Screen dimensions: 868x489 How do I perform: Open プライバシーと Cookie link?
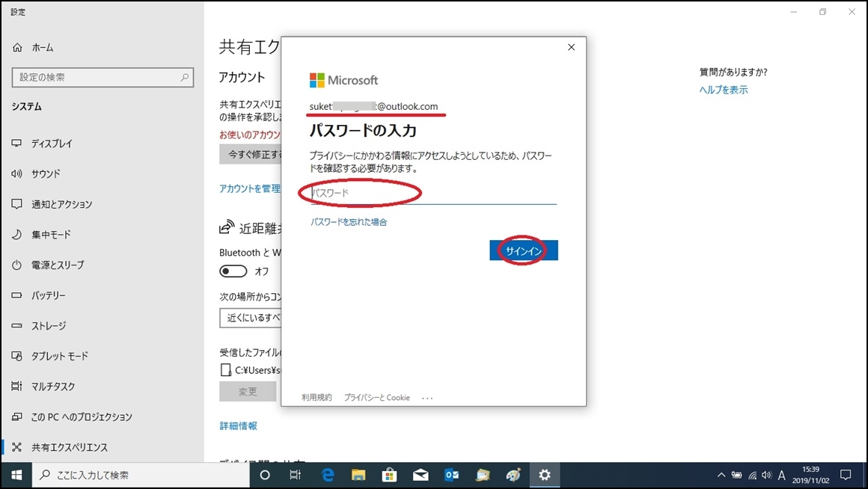coord(377,397)
